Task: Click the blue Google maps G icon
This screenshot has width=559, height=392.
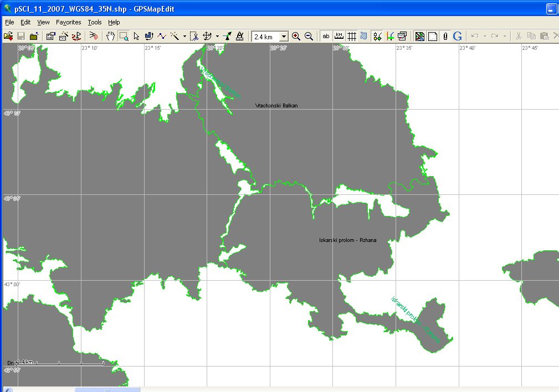Action: pyautogui.click(x=457, y=36)
